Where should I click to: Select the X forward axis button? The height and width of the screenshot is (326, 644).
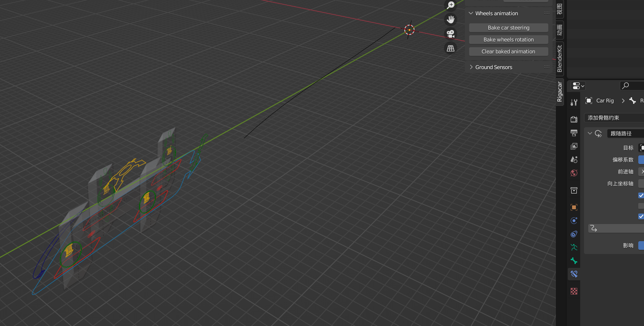pos(641,172)
